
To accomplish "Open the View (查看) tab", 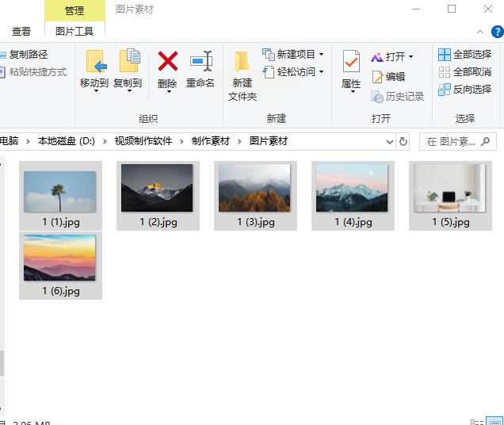I will click(x=21, y=32).
